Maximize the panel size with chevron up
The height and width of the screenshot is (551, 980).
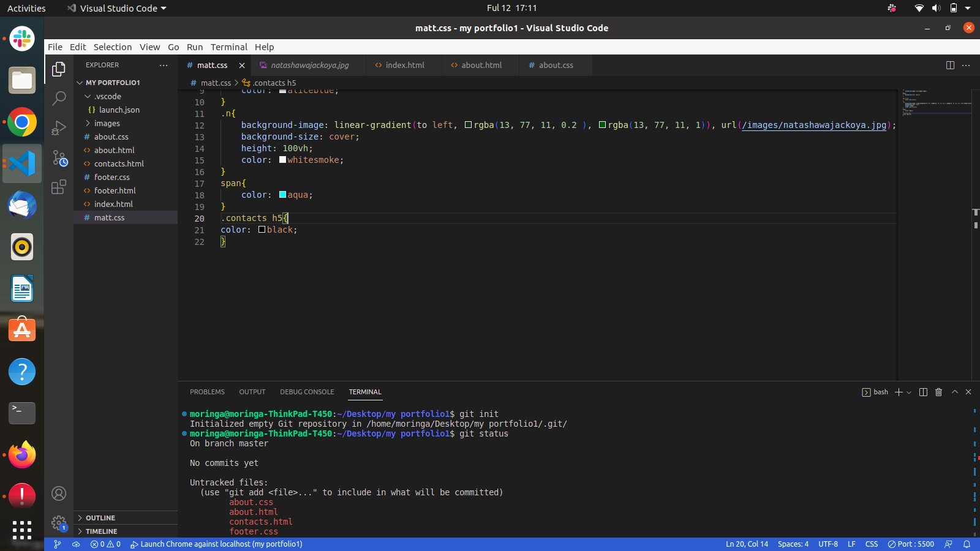[x=955, y=392]
